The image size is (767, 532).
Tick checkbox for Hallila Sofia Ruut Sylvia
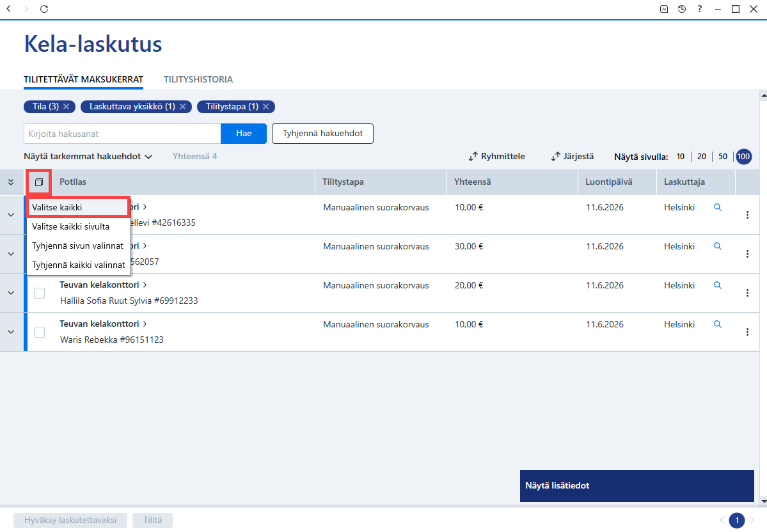(x=39, y=293)
